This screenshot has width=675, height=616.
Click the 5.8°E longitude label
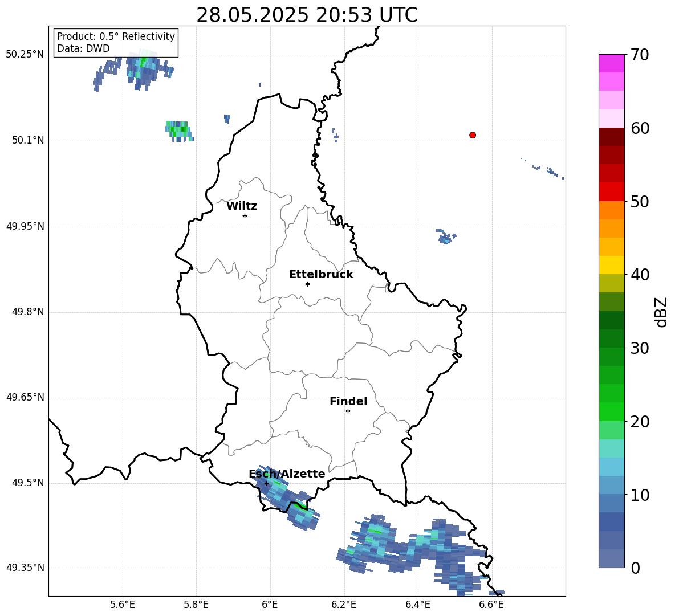[196, 605]
